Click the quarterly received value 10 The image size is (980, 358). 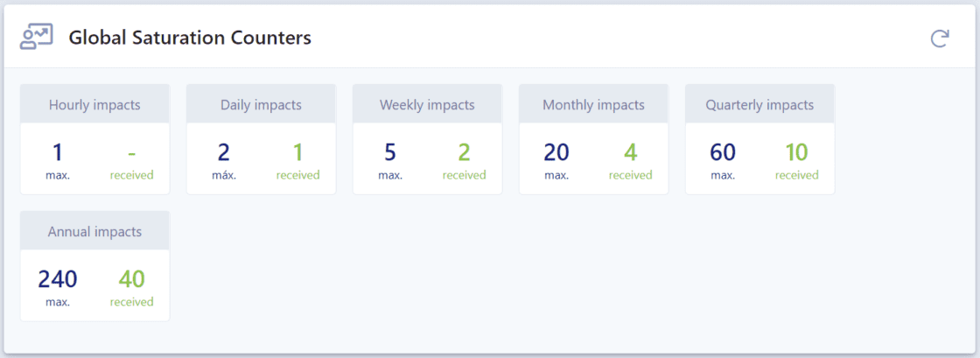[796, 152]
